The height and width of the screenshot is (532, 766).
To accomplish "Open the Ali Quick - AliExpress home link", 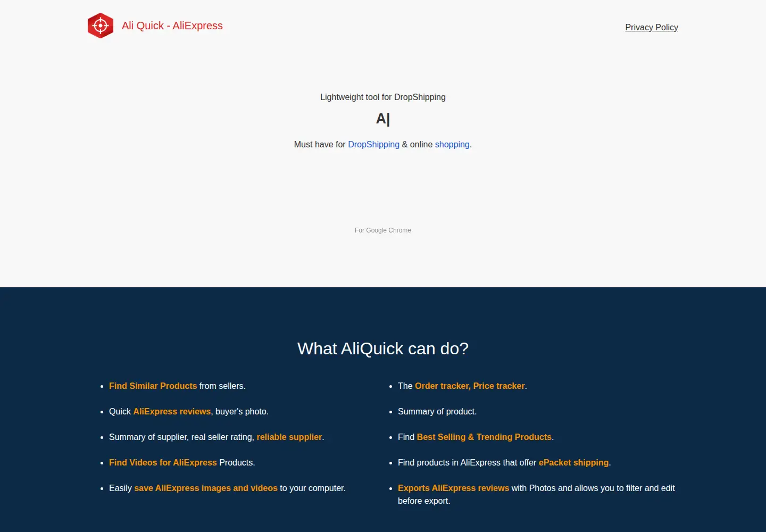I will 172,26.
